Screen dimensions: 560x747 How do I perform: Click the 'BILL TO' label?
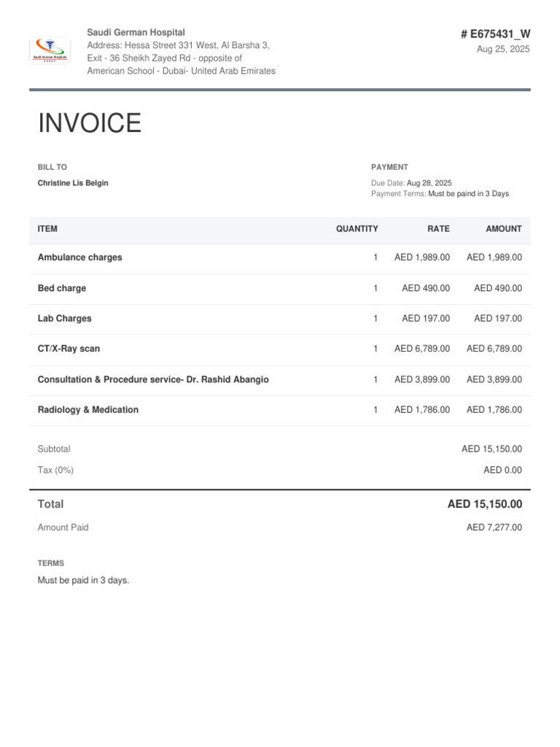pos(52,167)
